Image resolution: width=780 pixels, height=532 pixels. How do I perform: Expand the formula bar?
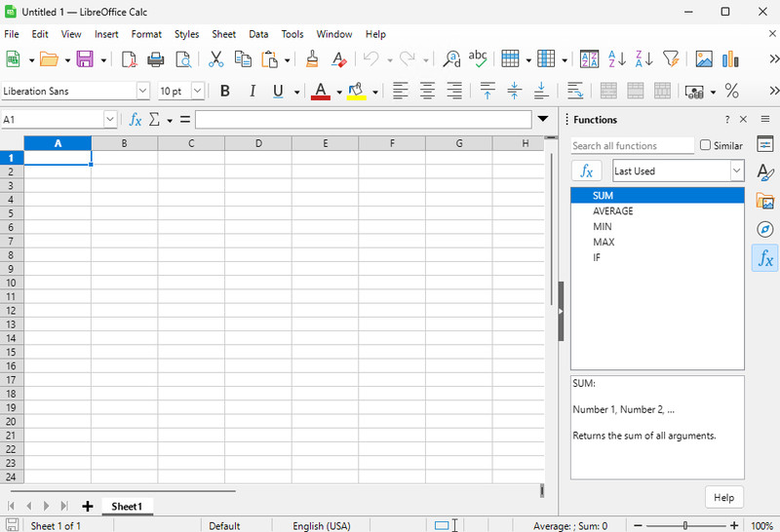[543, 119]
